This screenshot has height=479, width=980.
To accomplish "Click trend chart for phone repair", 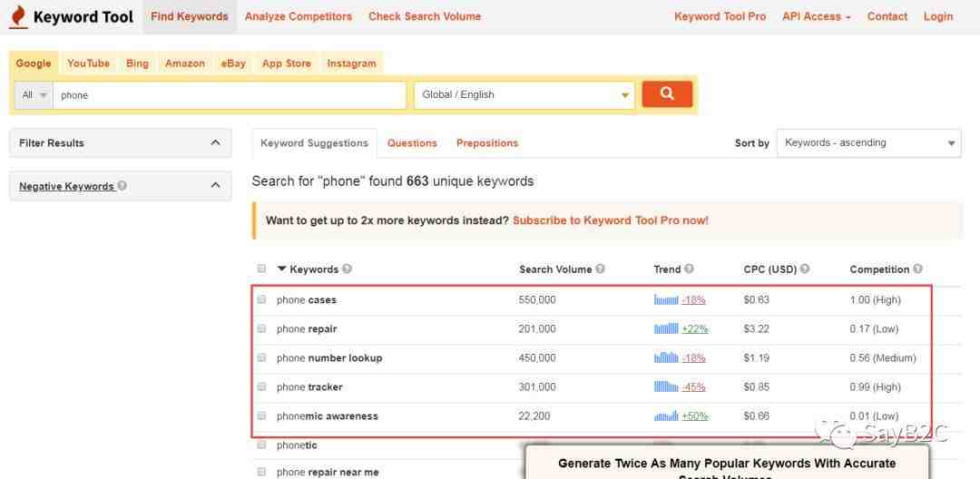I will coord(666,328).
